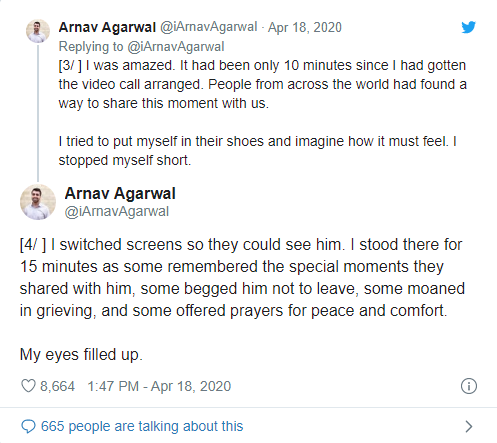Like the tweet with heart icon
This screenshot has width=497, height=443.
(x=28, y=386)
